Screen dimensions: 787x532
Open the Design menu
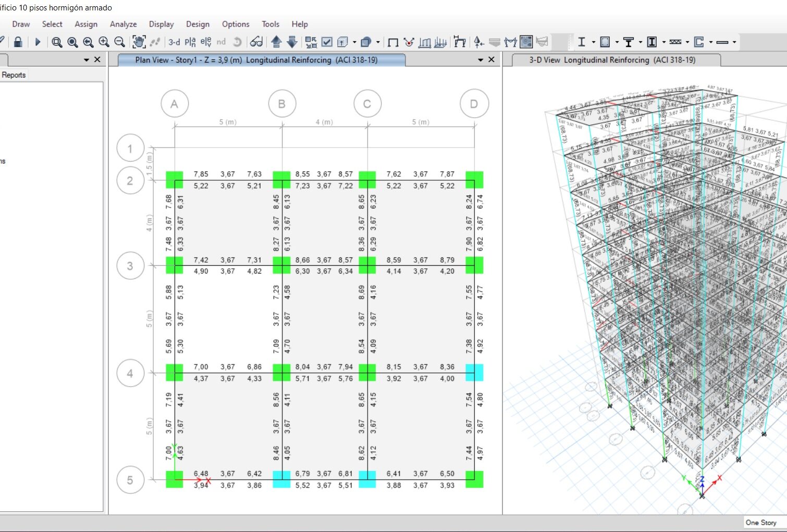point(198,24)
